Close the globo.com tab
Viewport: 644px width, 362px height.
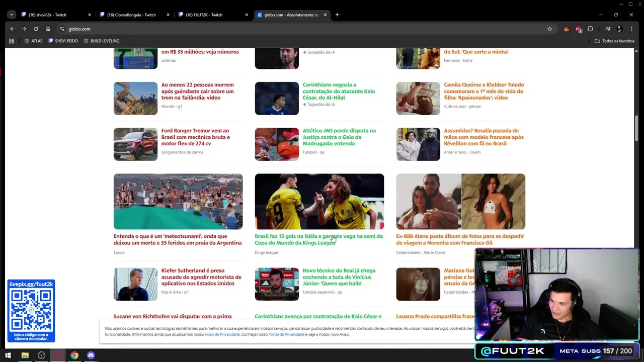click(325, 15)
